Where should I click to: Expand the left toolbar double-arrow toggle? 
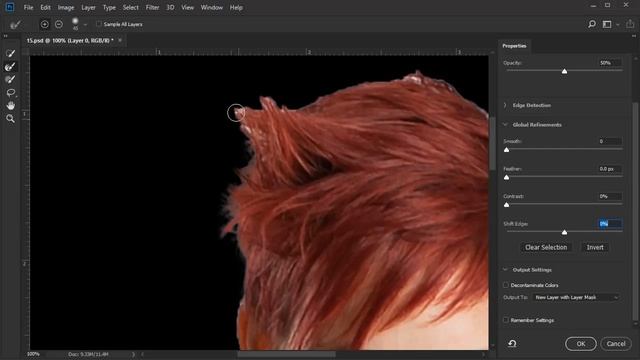6,36
